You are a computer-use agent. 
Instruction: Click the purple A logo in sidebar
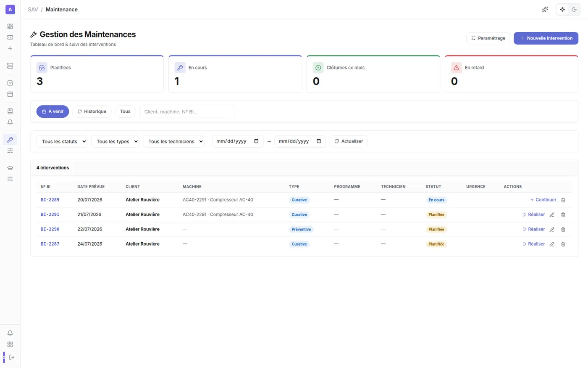pyautogui.click(x=10, y=9)
